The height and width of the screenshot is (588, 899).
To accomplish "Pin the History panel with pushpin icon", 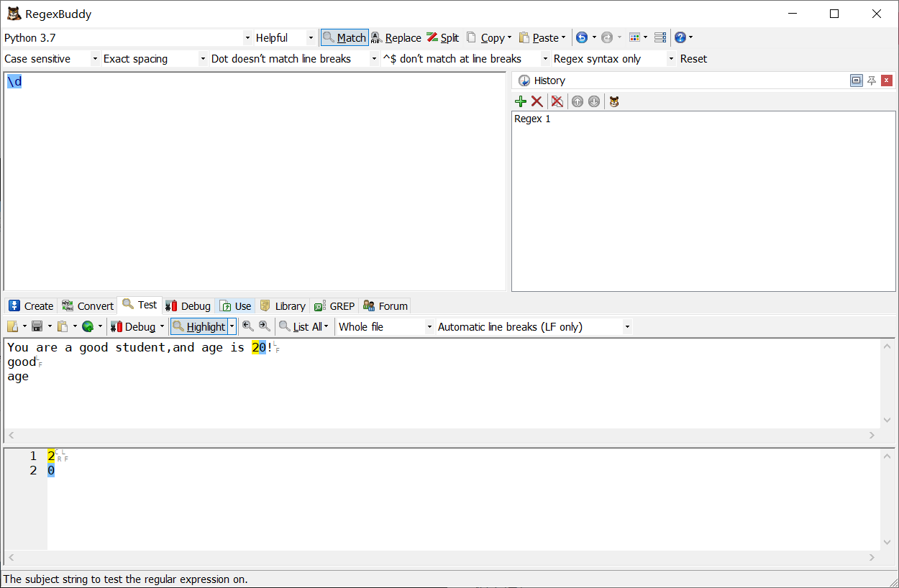I will [872, 81].
